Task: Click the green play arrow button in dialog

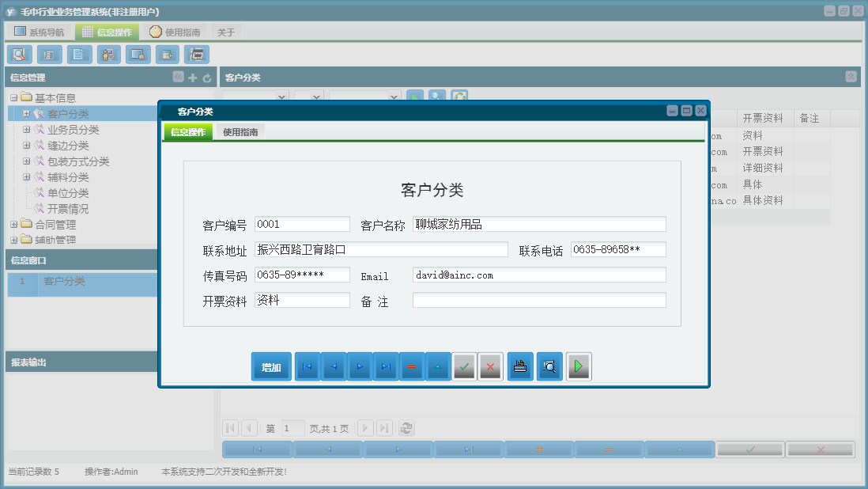Action: tap(579, 366)
